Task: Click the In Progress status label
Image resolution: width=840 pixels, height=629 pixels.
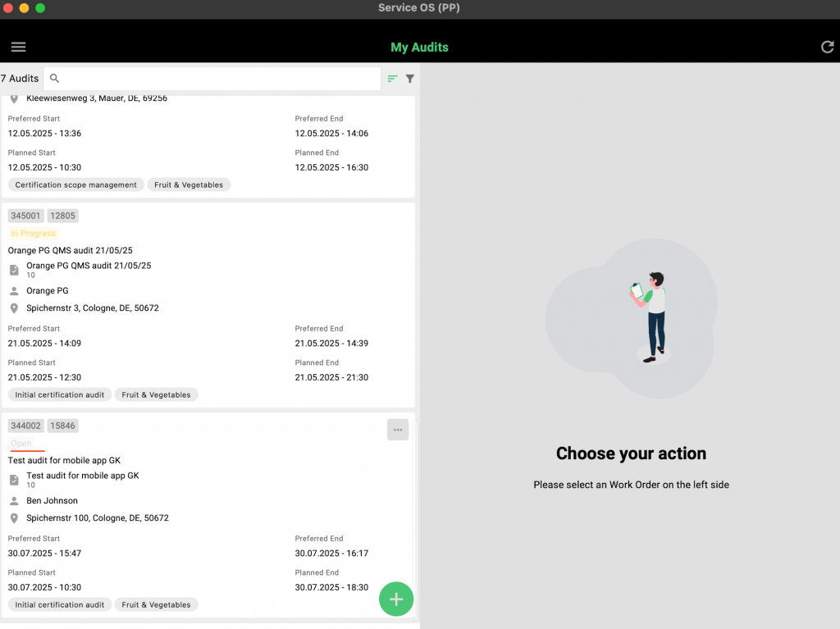Action: [x=33, y=234]
